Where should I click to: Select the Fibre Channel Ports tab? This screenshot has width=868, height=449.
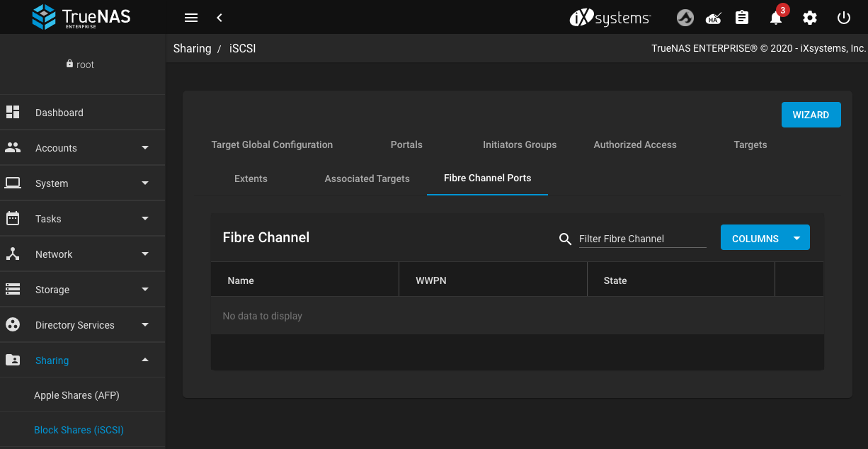[x=487, y=178]
